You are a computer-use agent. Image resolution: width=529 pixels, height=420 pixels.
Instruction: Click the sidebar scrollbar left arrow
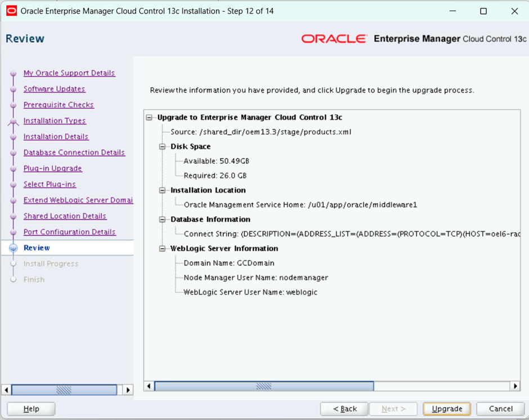tap(7, 390)
